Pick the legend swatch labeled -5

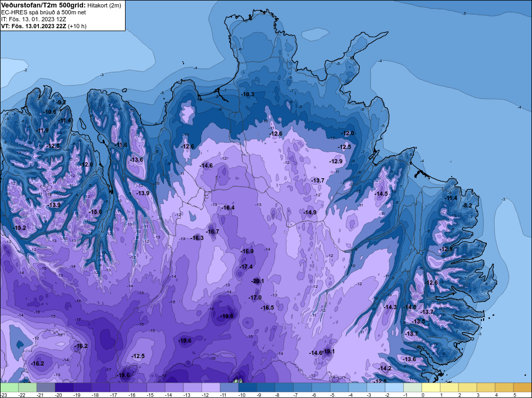(339, 387)
